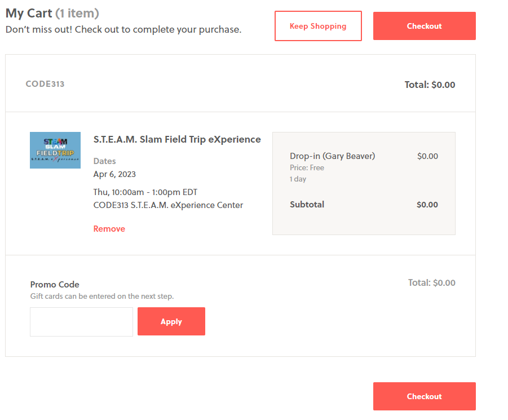This screenshot has height=420, width=508.
Task: Open the STEAM Slam Field Trip thumbnail image
Action: pyautogui.click(x=55, y=150)
